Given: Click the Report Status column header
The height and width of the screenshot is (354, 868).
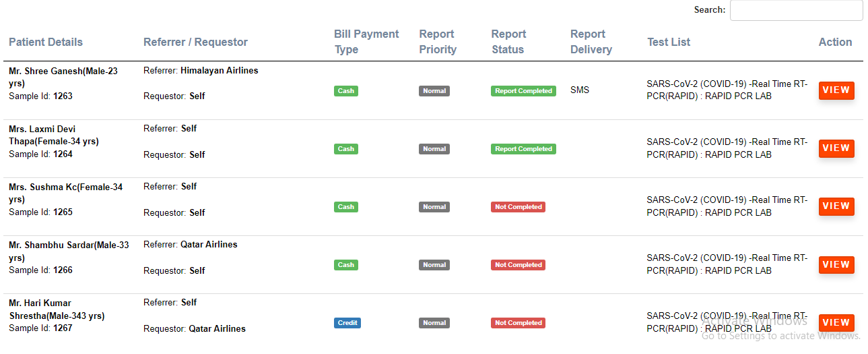Looking at the screenshot, I should pyautogui.click(x=508, y=42).
